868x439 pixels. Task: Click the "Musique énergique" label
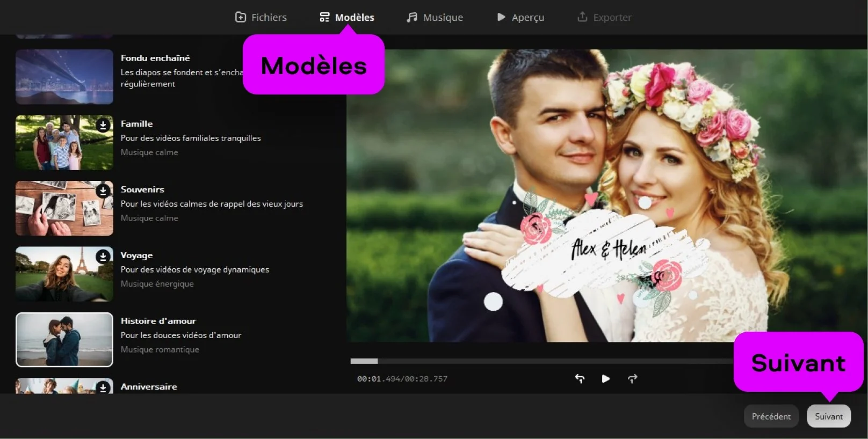[157, 284]
